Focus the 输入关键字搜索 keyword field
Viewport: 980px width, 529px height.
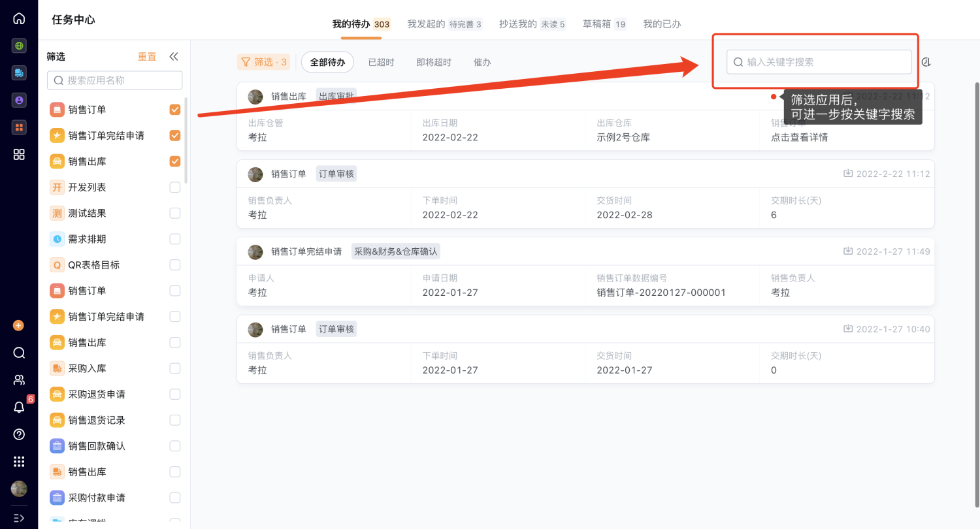click(x=819, y=62)
